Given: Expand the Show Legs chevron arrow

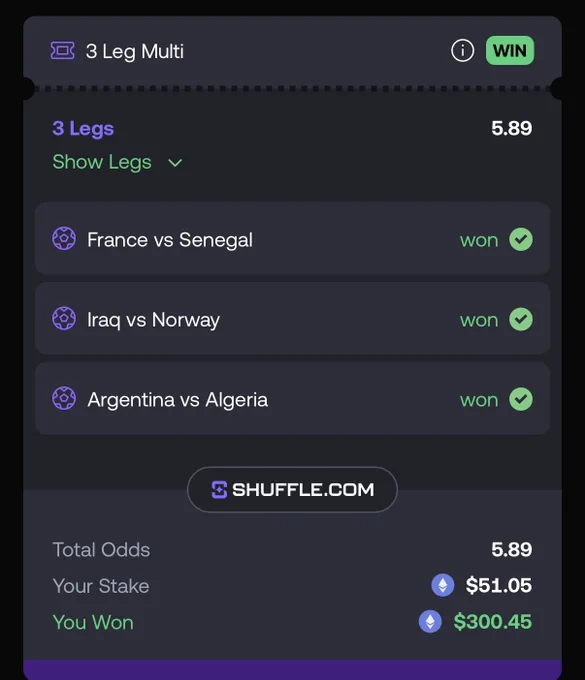Looking at the screenshot, I should click(x=175, y=163).
